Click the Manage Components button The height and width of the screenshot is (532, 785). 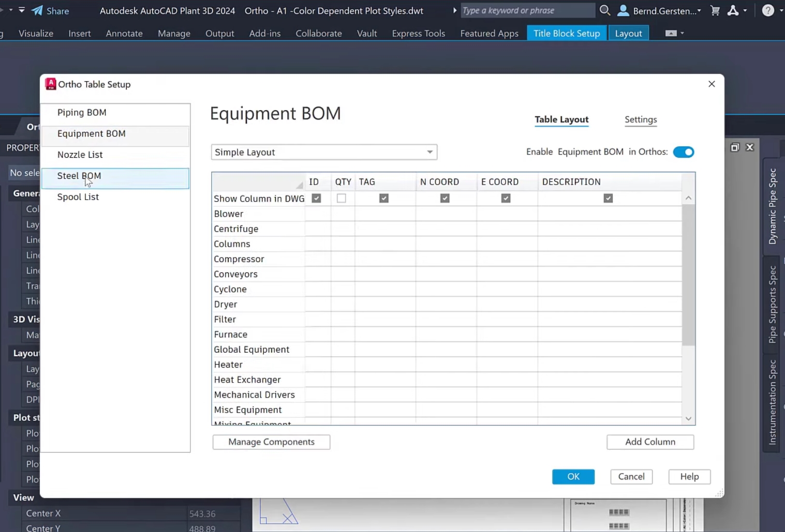click(x=271, y=442)
